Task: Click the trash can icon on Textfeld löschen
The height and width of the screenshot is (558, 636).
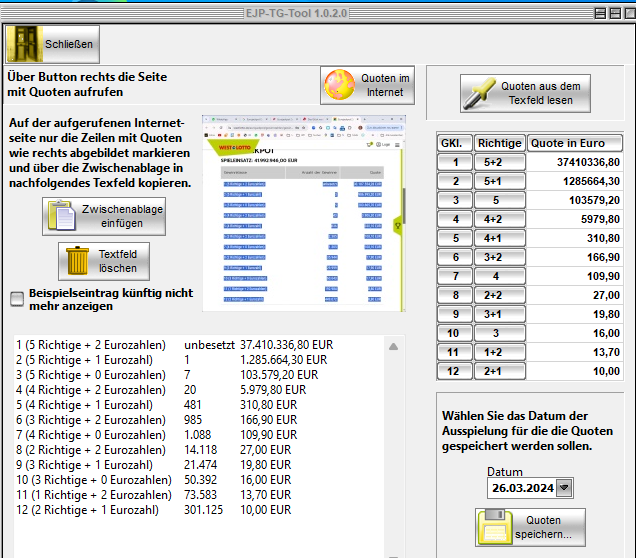Action: click(x=77, y=261)
